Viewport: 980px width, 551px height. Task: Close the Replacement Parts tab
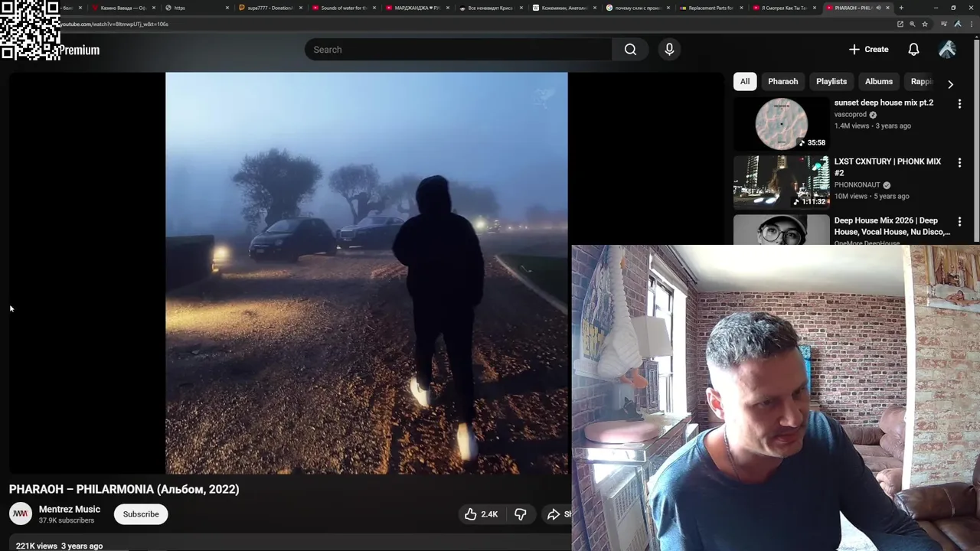(x=742, y=8)
